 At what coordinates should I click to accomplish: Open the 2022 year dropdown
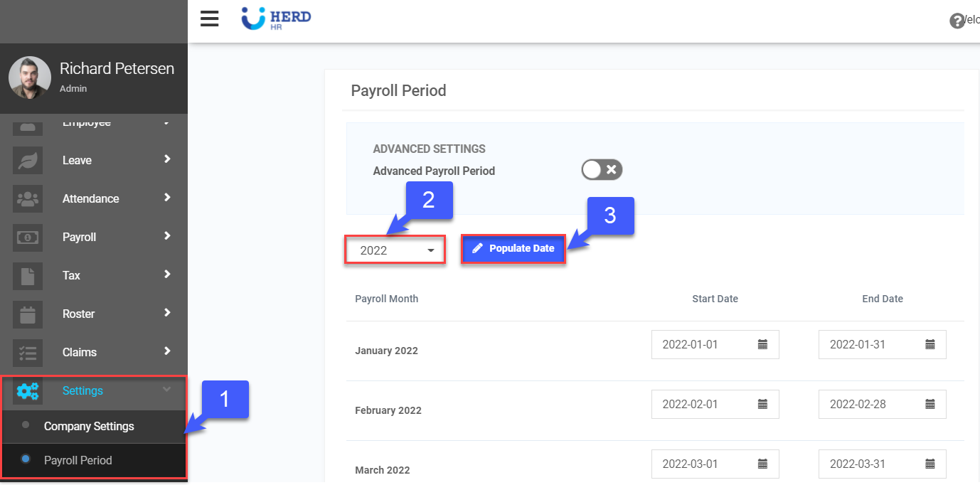click(394, 250)
